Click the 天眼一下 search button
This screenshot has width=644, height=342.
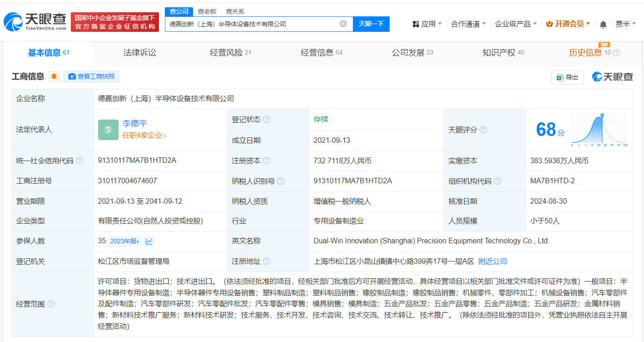point(371,24)
